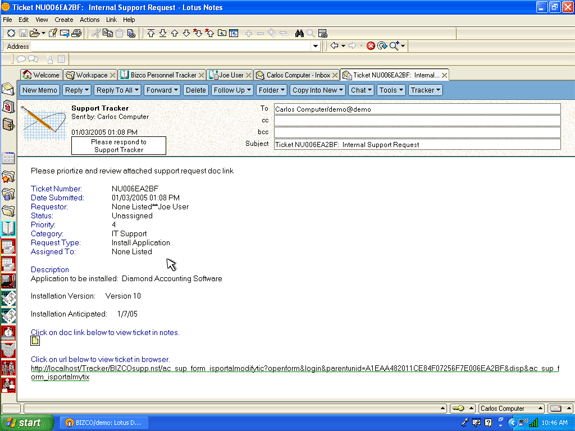Click the To recipient field

point(417,109)
